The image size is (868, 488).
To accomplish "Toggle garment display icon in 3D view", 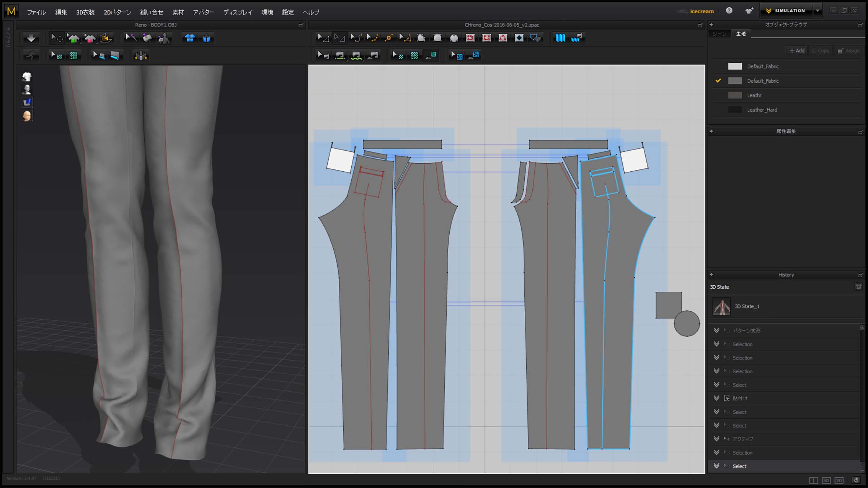I will (27, 76).
